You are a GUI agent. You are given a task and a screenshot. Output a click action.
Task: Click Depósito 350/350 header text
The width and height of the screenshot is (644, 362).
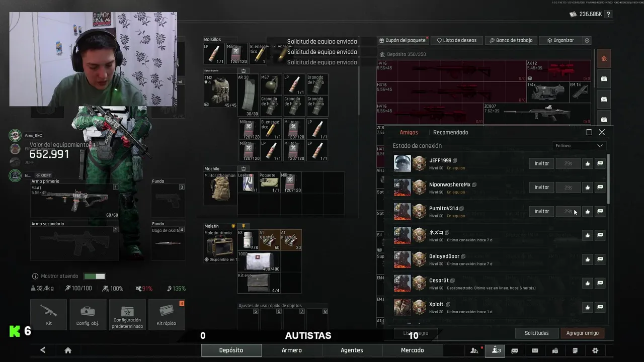tap(407, 54)
